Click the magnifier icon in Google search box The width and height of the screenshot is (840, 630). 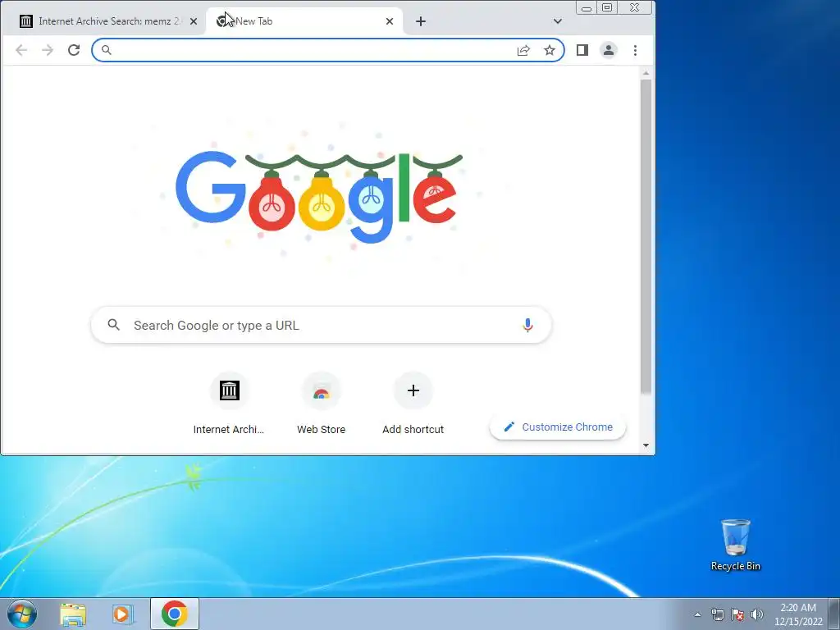coord(113,325)
